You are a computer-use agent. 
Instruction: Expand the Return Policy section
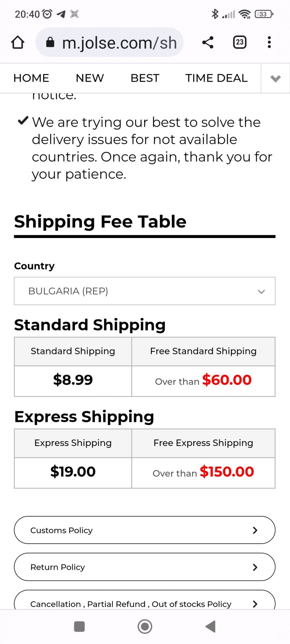[145, 567]
